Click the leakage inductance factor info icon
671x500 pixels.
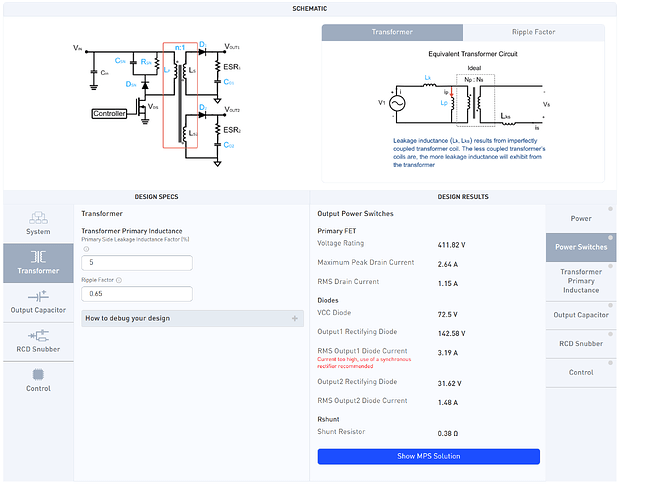pyautogui.click(x=86, y=249)
